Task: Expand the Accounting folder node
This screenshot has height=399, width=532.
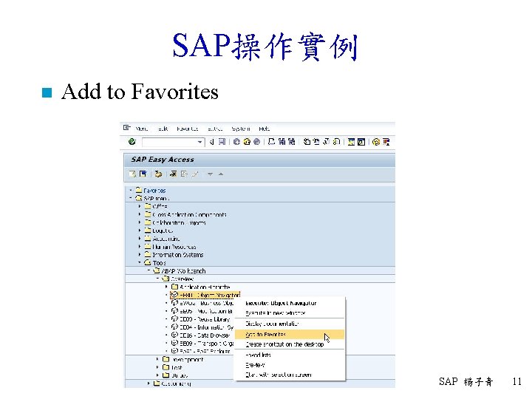Action: click(140, 239)
